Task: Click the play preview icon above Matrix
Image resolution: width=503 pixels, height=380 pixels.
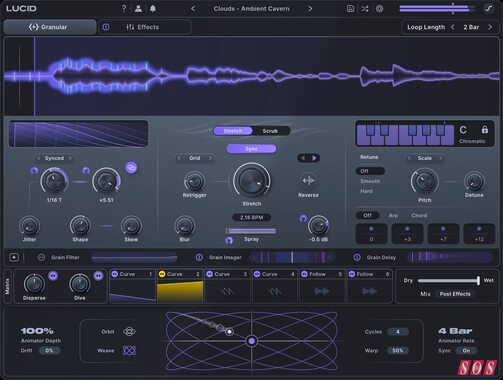Action: 14,257
